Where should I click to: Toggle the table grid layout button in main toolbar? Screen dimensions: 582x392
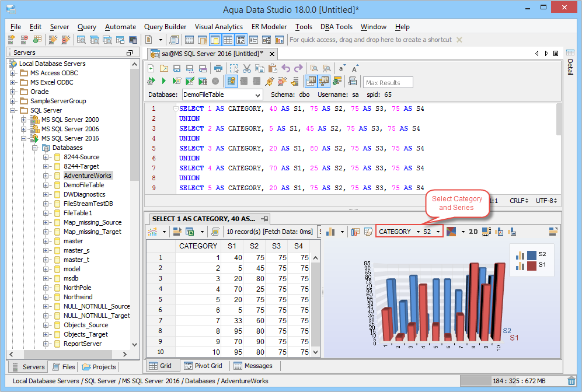[x=228, y=40]
